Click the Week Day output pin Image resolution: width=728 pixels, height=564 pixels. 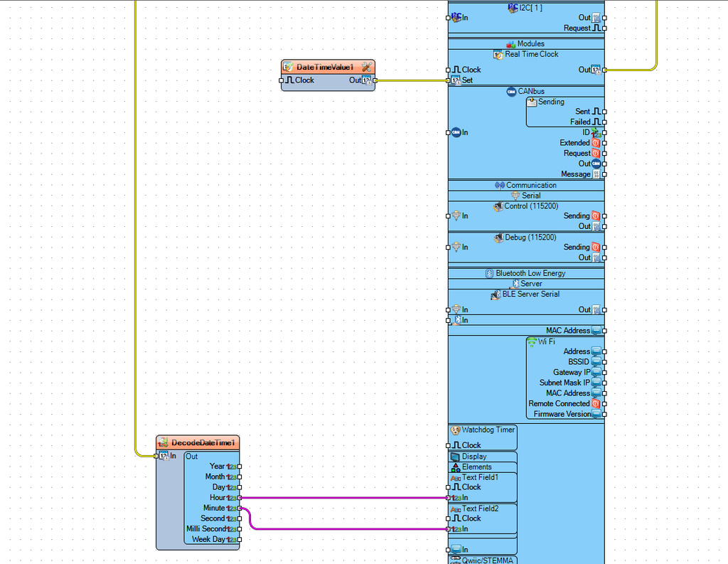240,540
